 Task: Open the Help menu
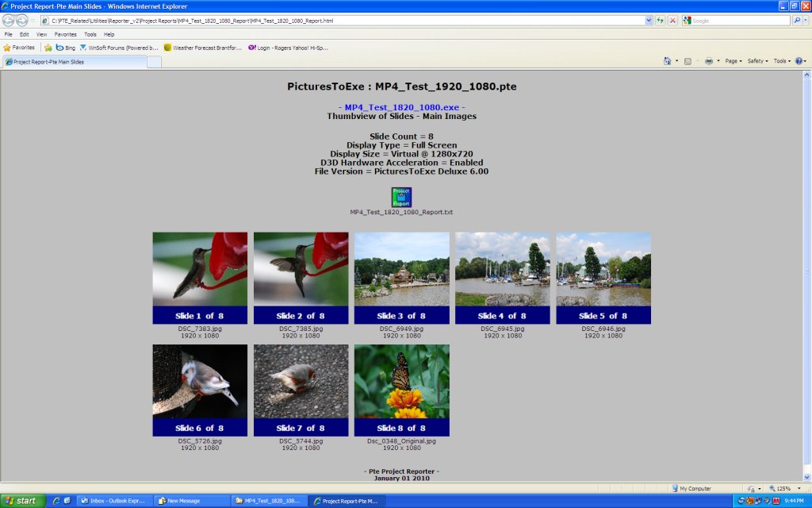coord(109,34)
